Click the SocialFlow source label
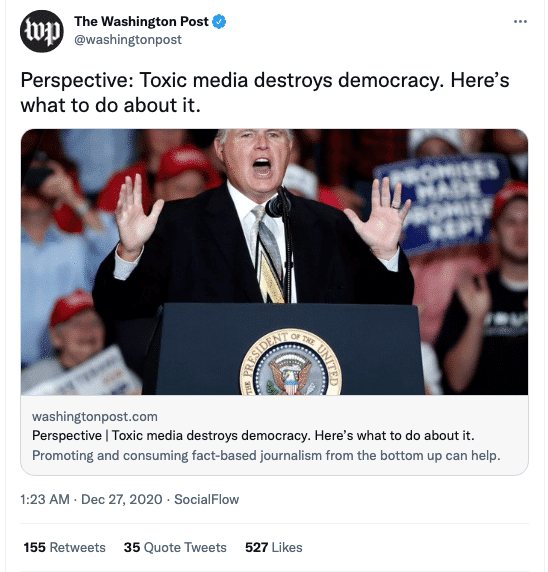The height and width of the screenshot is (572, 548). point(207,499)
